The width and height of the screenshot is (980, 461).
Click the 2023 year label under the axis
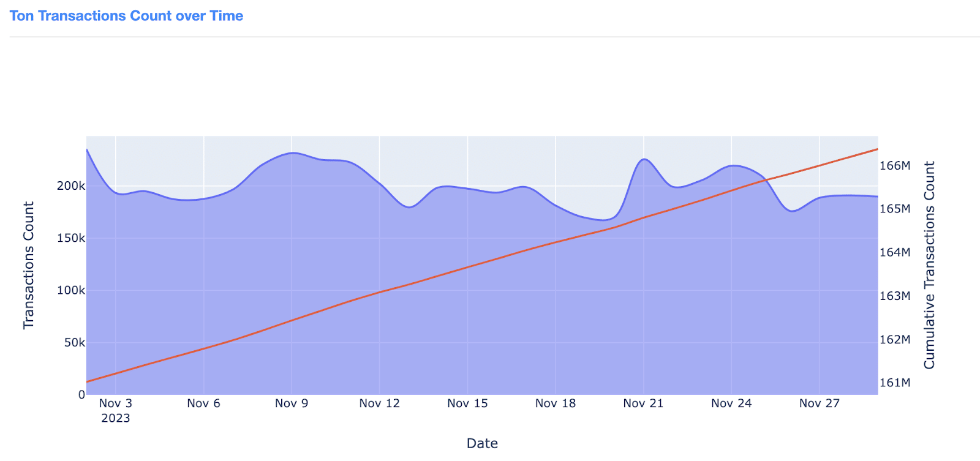click(115, 418)
